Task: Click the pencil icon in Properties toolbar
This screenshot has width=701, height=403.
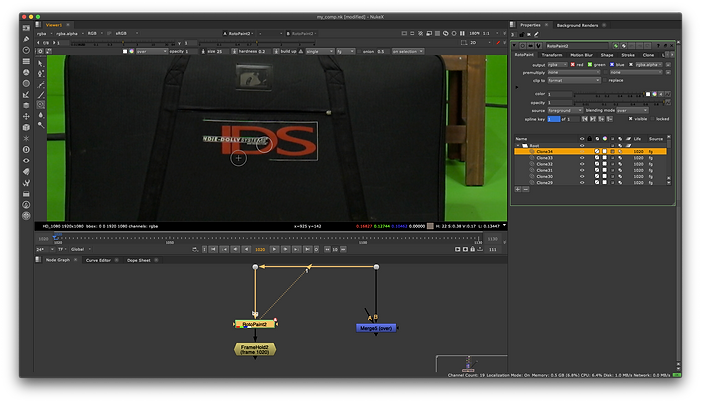Action: click(536, 34)
